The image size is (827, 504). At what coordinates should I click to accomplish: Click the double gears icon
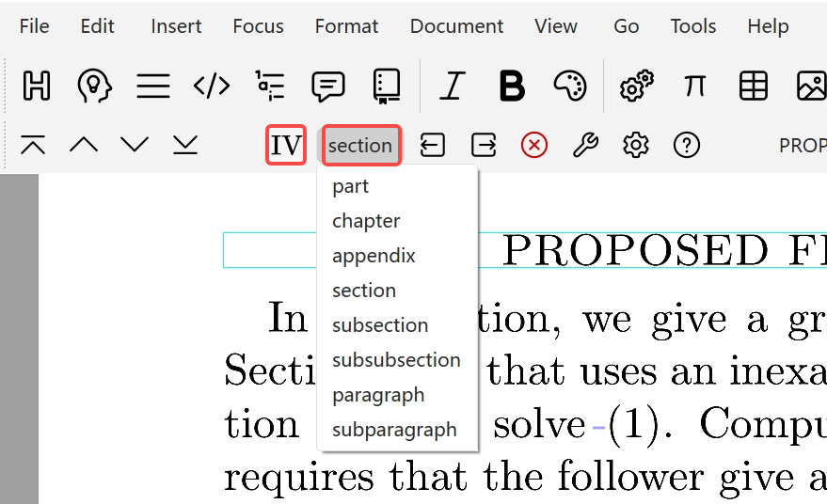(x=637, y=86)
